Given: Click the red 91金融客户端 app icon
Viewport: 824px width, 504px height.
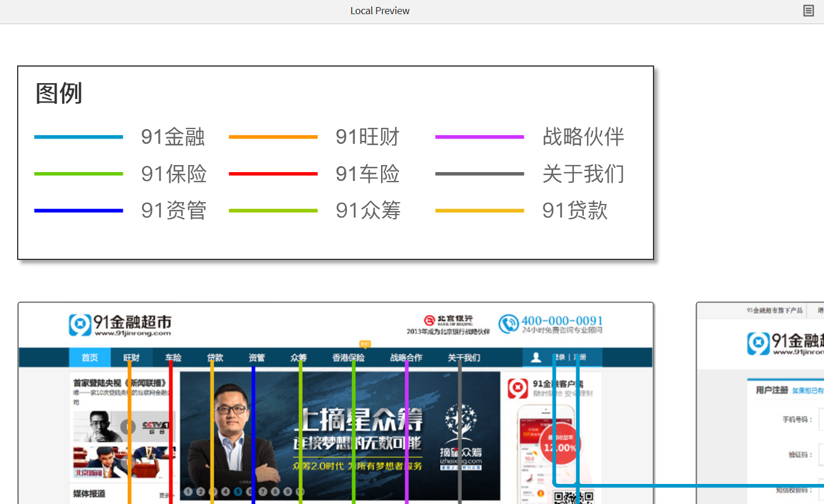Looking at the screenshot, I should pyautogui.click(x=517, y=387).
